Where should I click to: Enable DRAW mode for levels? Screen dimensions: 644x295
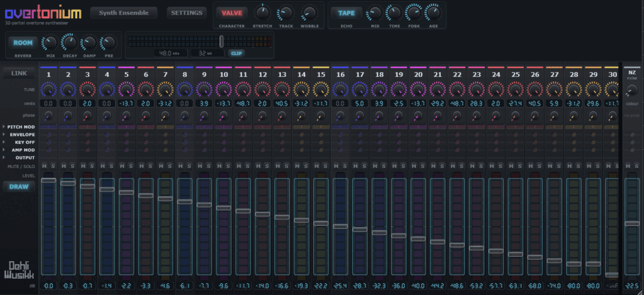(19, 187)
